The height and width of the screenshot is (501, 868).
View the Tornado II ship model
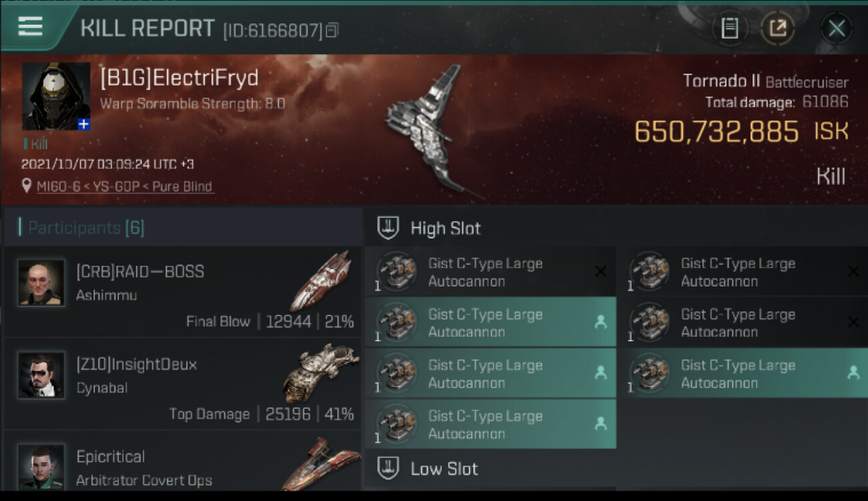[x=427, y=130]
